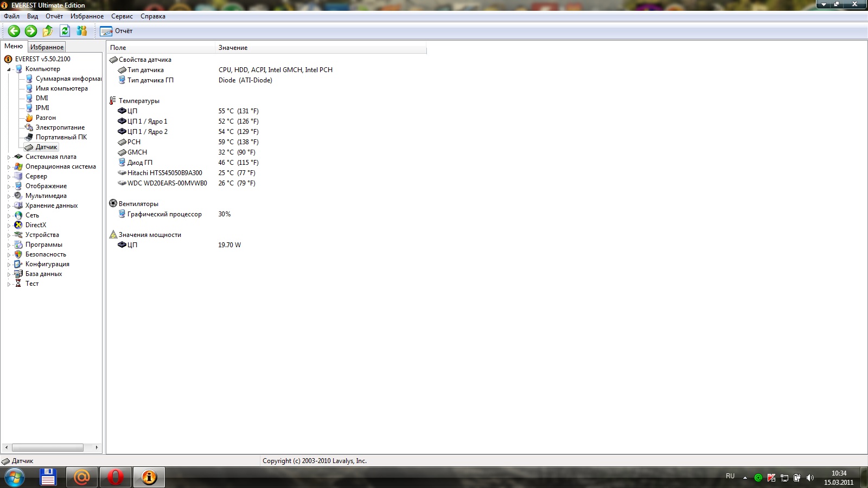Expand the DirectX node
Screen dimensions: 868x488
(x=9, y=226)
